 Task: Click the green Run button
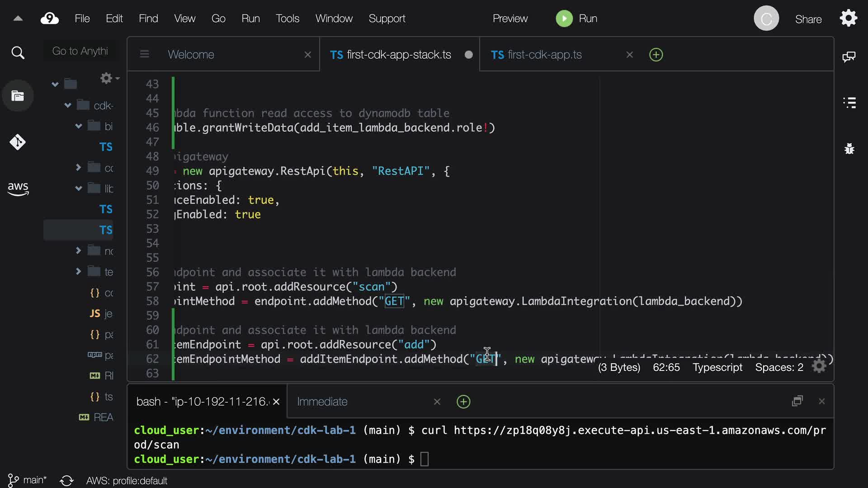(564, 19)
